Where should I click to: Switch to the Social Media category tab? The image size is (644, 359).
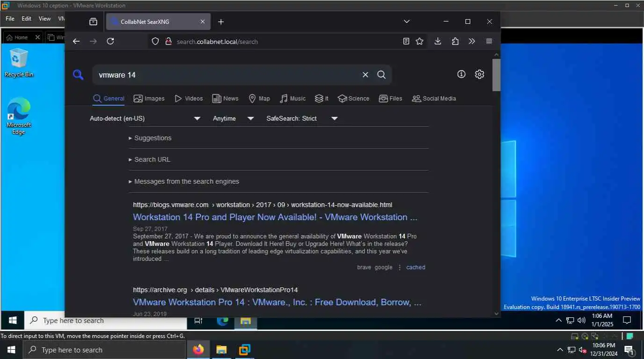pyautogui.click(x=434, y=99)
